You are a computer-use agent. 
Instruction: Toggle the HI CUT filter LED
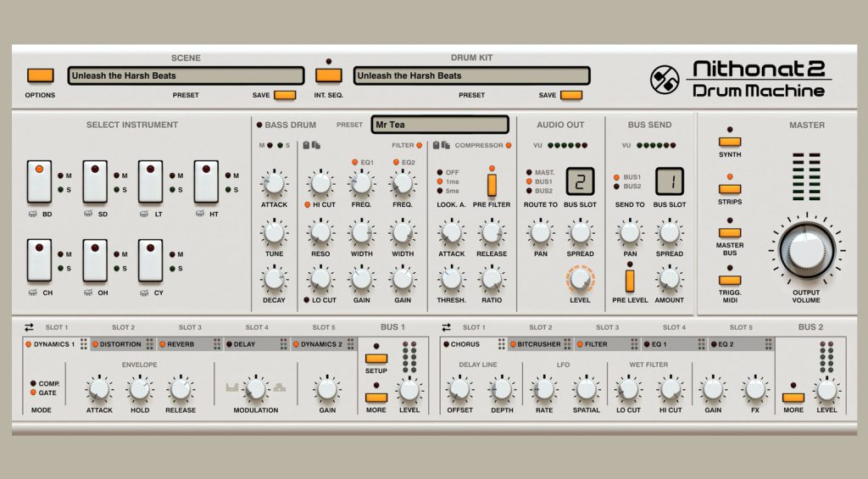coord(307,204)
